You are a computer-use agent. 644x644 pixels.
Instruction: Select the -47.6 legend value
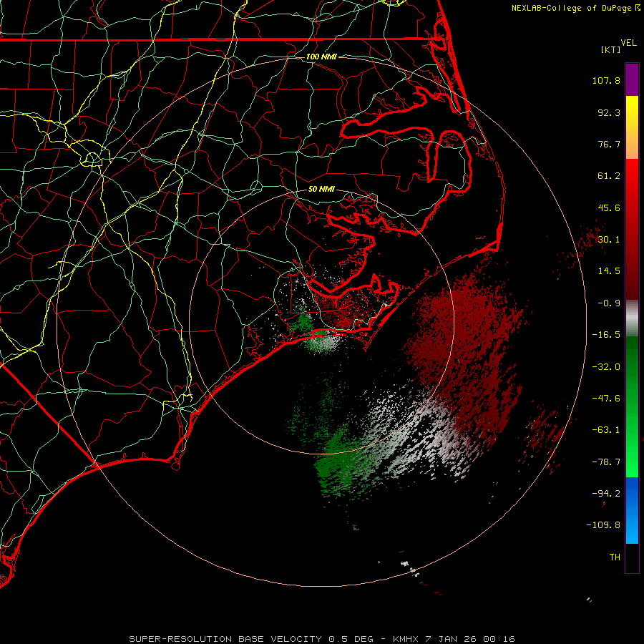tap(606, 399)
